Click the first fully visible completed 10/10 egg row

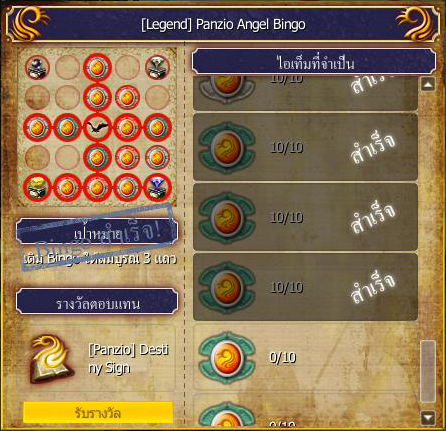click(x=305, y=147)
